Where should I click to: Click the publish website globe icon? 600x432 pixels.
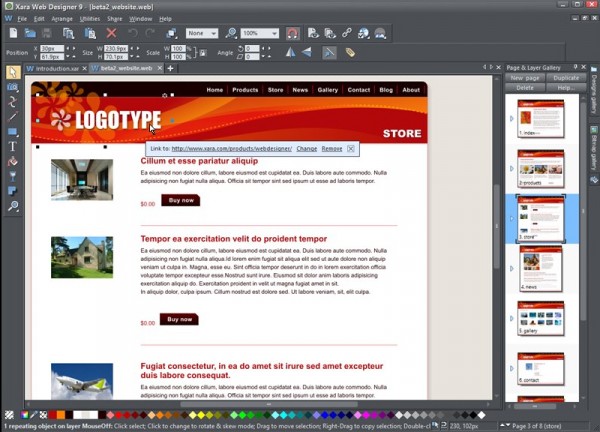(x=363, y=33)
